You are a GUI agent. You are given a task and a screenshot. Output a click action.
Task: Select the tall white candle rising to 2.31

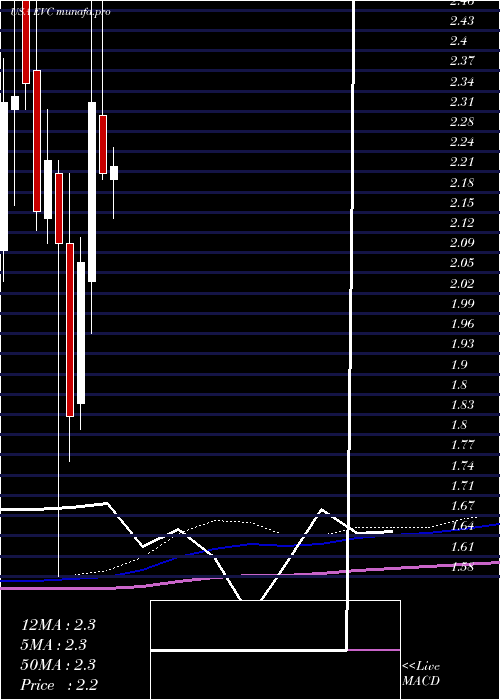pyautogui.click(x=92, y=192)
